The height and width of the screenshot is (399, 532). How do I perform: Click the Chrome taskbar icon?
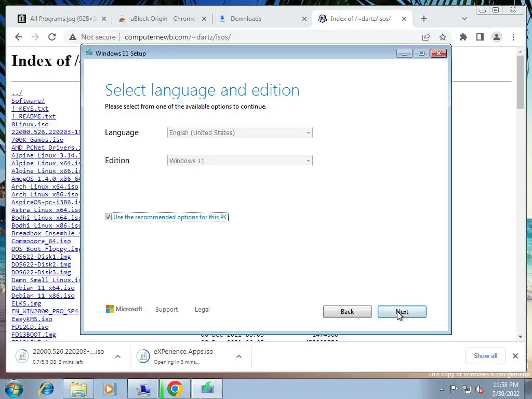pyautogui.click(x=175, y=389)
